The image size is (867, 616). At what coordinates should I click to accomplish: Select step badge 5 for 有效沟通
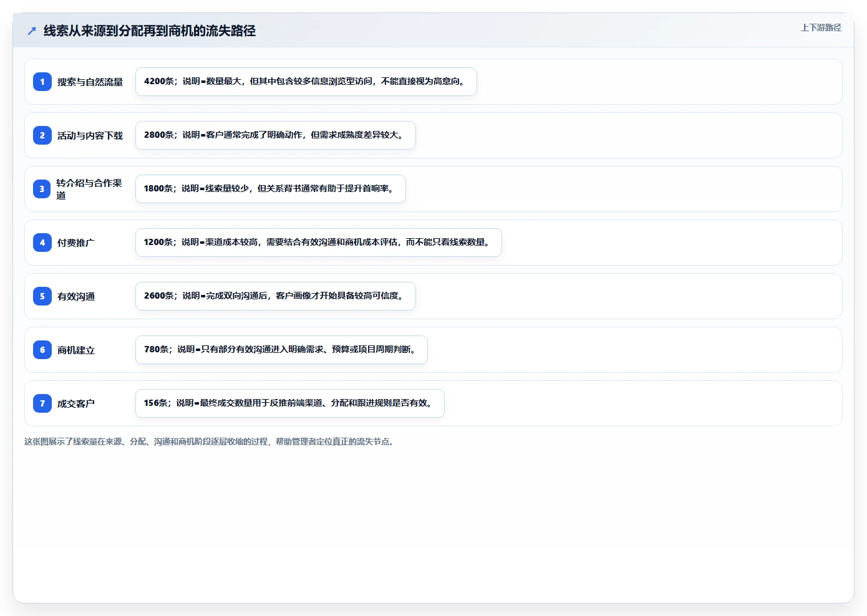(42, 296)
